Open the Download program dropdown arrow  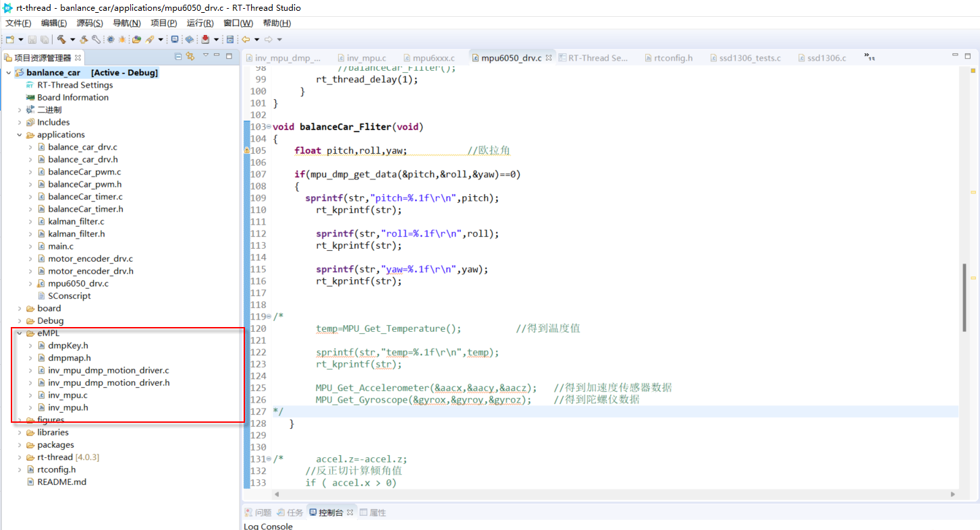pyautogui.click(x=216, y=40)
